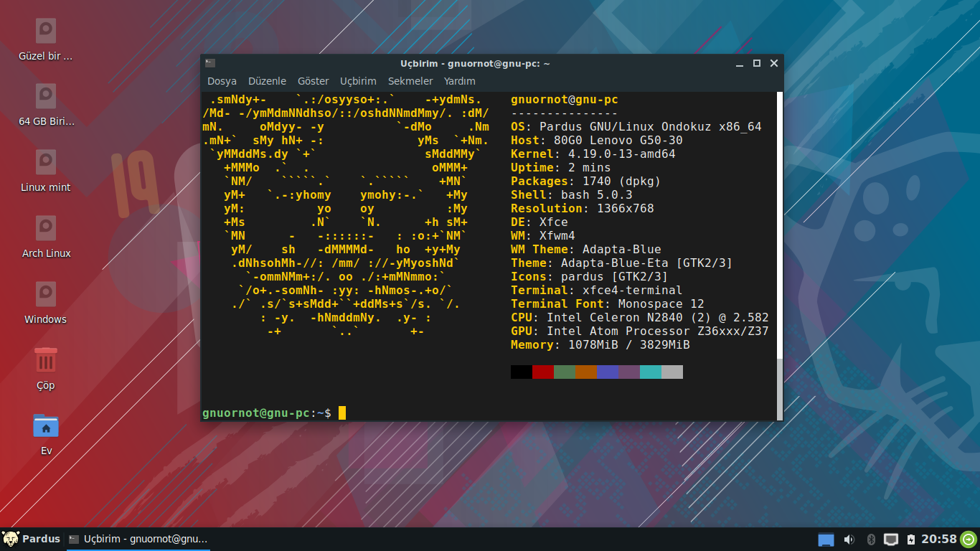Click the 'DE: Xfce' line
The image size is (980, 551).
[540, 222]
